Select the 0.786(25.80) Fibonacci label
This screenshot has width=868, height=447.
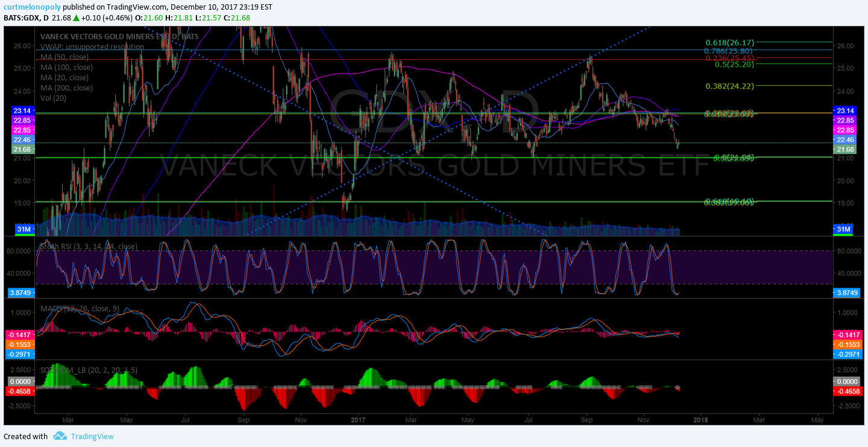point(729,51)
